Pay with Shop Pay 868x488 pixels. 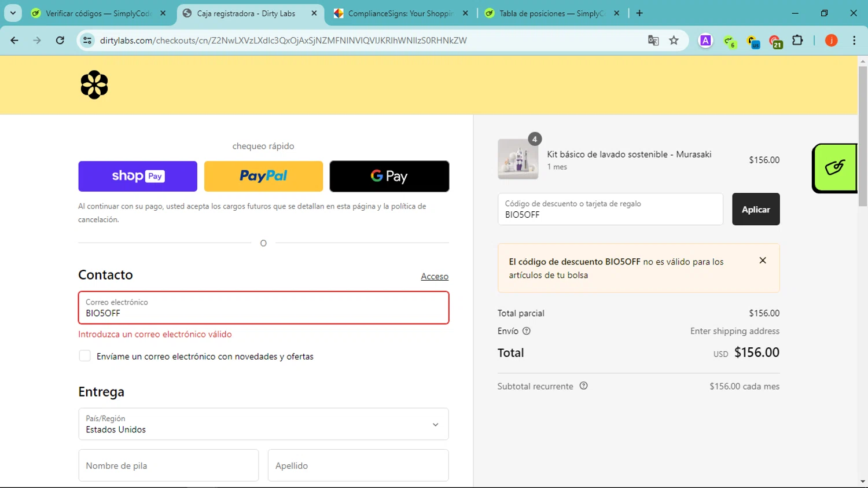pos(138,176)
